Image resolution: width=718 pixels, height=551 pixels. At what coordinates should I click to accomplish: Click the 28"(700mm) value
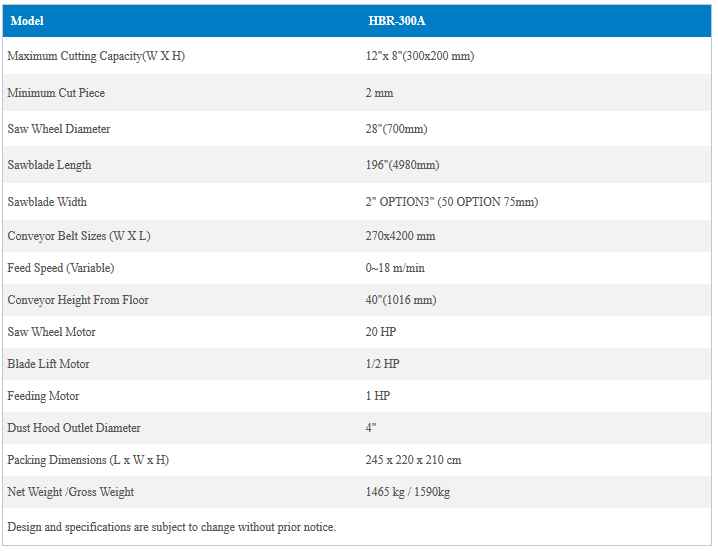(398, 129)
